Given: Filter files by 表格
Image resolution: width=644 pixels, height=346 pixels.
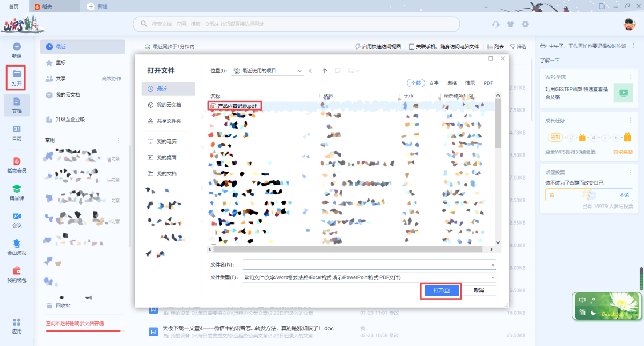Looking at the screenshot, I should [x=452, y=83].
